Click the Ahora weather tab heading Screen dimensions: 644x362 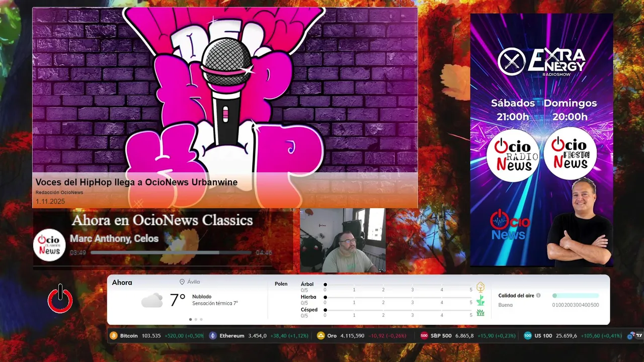coord(122,283)
